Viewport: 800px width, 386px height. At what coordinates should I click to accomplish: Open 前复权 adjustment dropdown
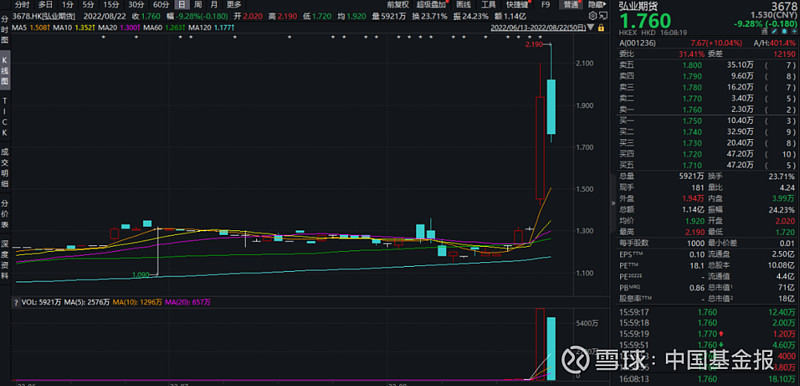pyautogui.click(x=397, y=5)
